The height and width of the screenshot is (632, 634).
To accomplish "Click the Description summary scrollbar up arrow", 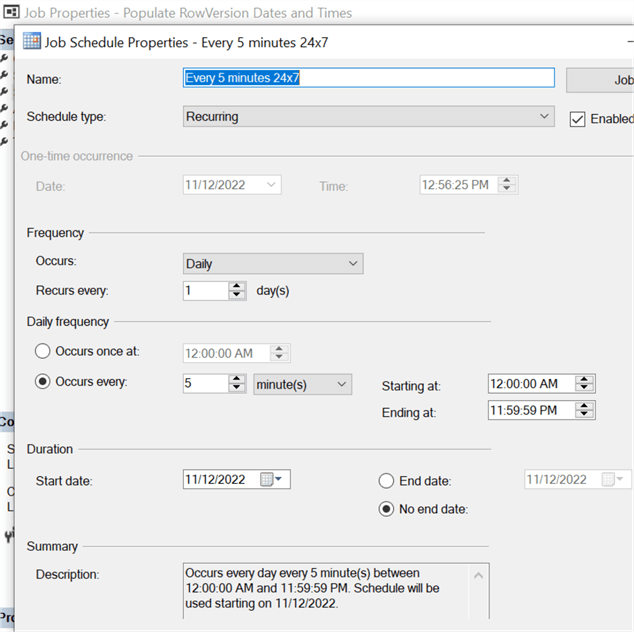I will [478, 575].
